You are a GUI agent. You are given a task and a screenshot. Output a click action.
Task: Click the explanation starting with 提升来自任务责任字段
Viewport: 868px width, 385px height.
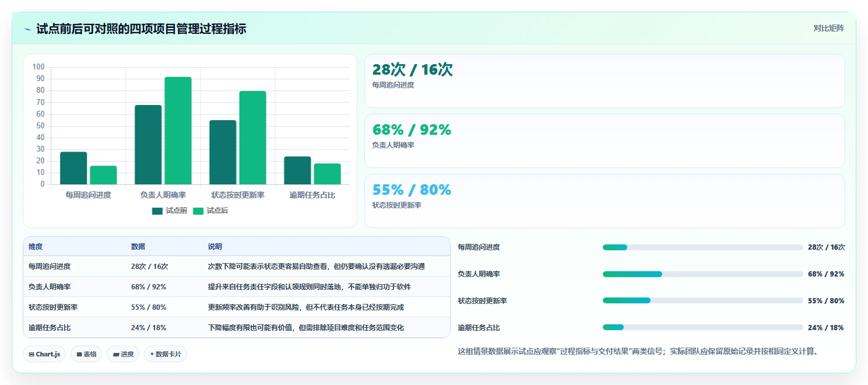click(x=310, y=286)
